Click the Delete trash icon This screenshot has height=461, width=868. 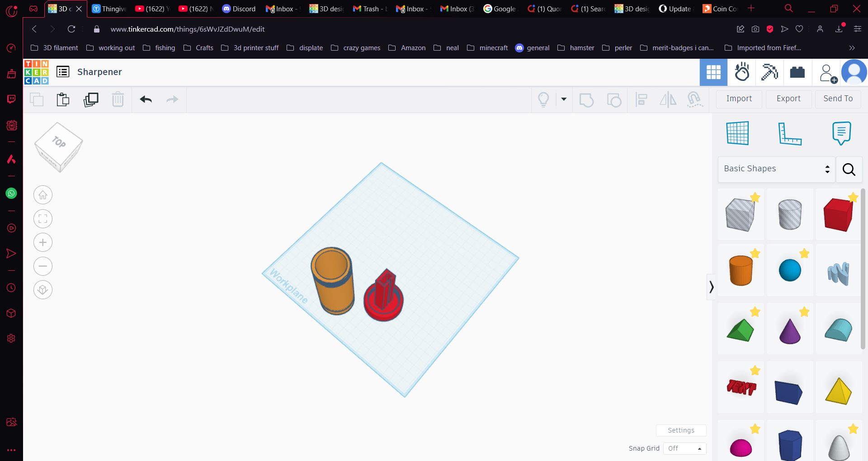pos(118,99)
